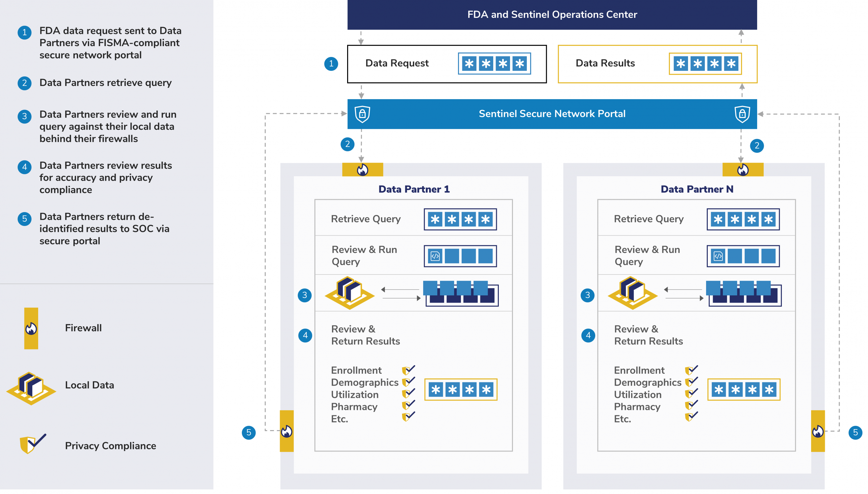Viewport: 868px width, 494px height.
Task: Click the yellow results asterisk box in Data Partner N
Action: coord(744,390)
